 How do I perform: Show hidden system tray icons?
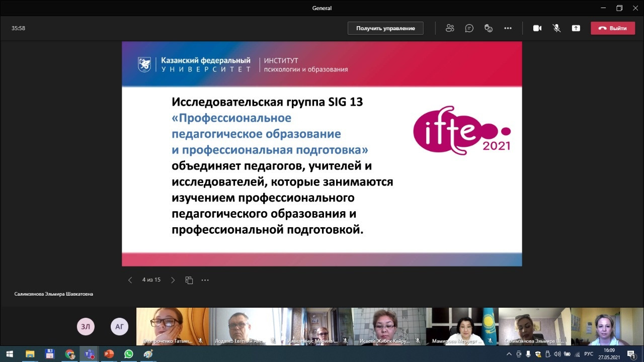[x=510, y=354]
